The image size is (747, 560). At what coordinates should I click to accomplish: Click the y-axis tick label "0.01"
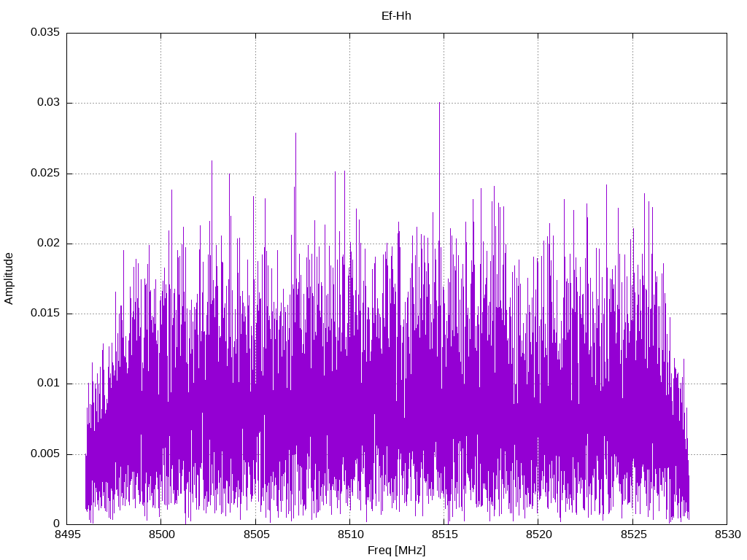coord(49,383)
